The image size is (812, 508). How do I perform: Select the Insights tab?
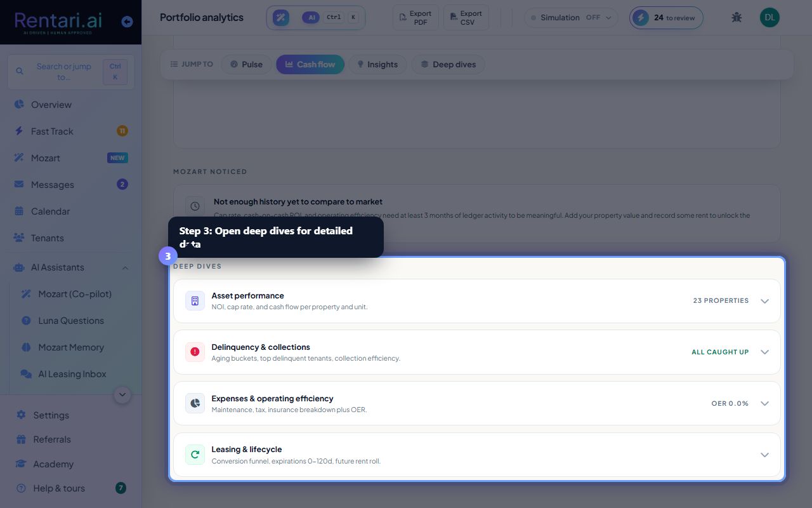tap(377, 64)
